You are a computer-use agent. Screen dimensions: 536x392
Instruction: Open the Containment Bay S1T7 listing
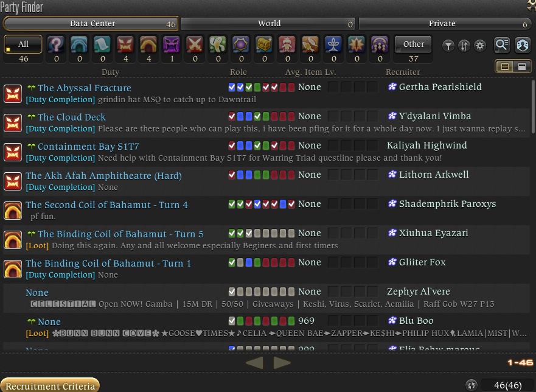266,152
